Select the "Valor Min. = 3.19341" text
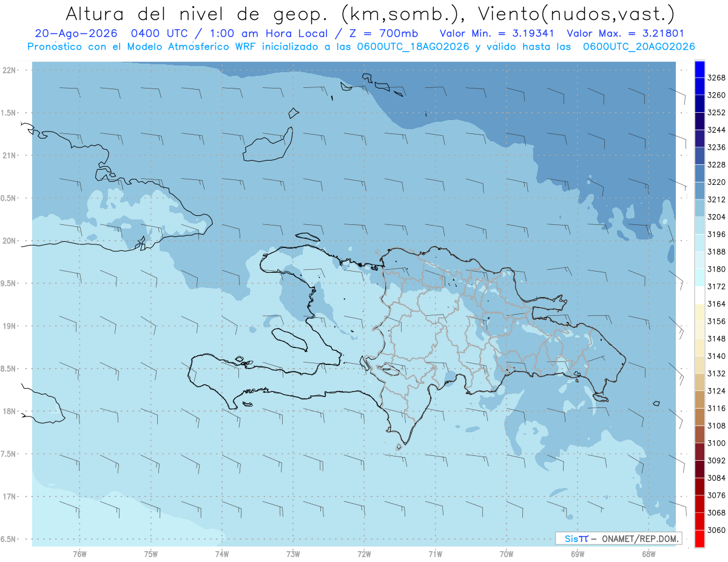728x562 pixels. [x=496, y=33]
